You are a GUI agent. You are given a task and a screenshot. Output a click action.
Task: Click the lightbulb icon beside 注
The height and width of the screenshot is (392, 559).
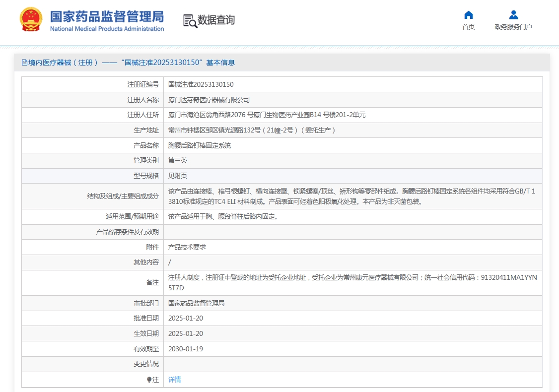click(149, 380)
